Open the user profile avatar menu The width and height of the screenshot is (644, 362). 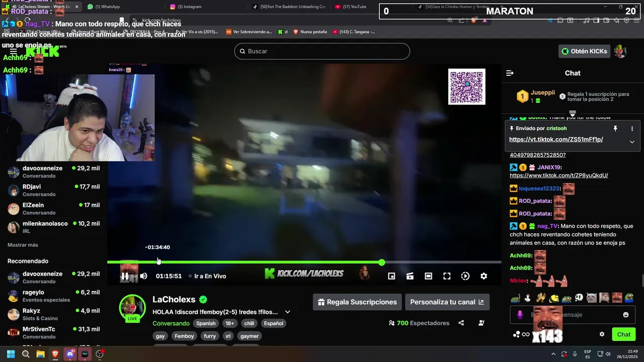[x=621, y=51]
